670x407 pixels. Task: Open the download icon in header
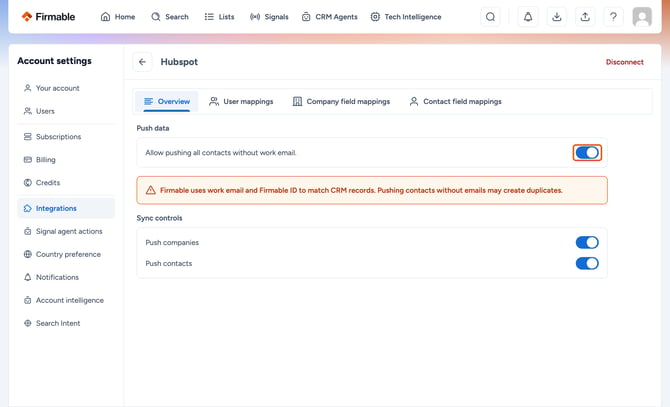pos(557,17)
